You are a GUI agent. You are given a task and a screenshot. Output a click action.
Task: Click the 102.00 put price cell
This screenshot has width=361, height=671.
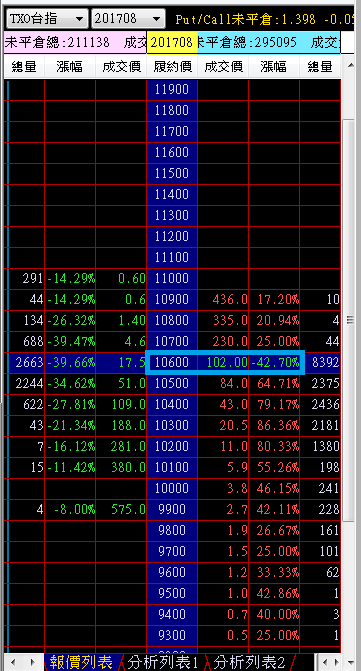[223, 362]
